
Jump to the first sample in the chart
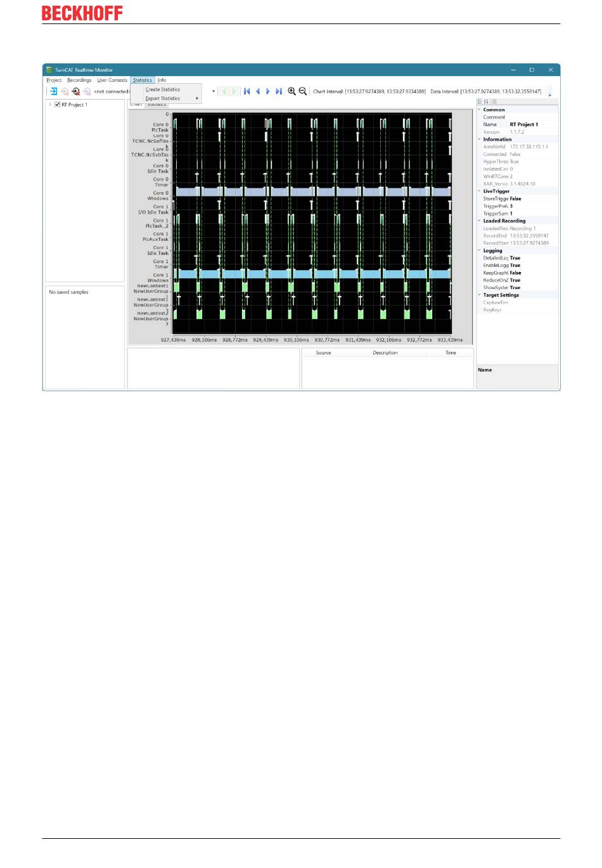pyautogui.click(x=247, y=91)
